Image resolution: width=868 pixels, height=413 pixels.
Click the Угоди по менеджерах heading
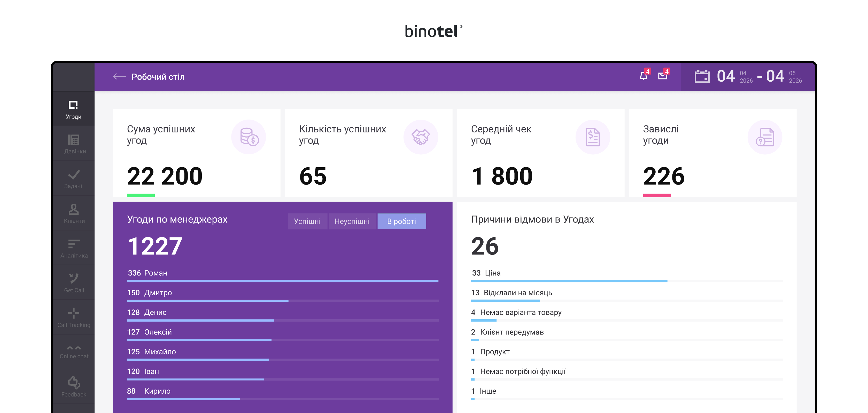(177, 219)
